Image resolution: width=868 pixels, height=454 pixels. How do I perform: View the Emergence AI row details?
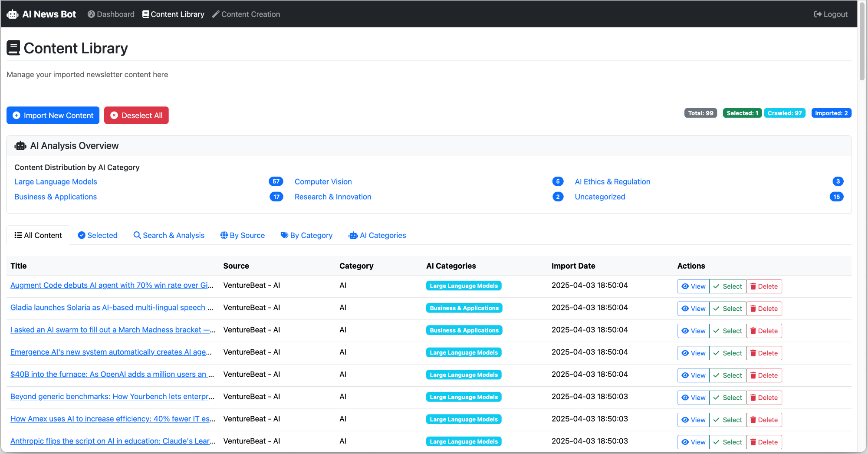694,353
